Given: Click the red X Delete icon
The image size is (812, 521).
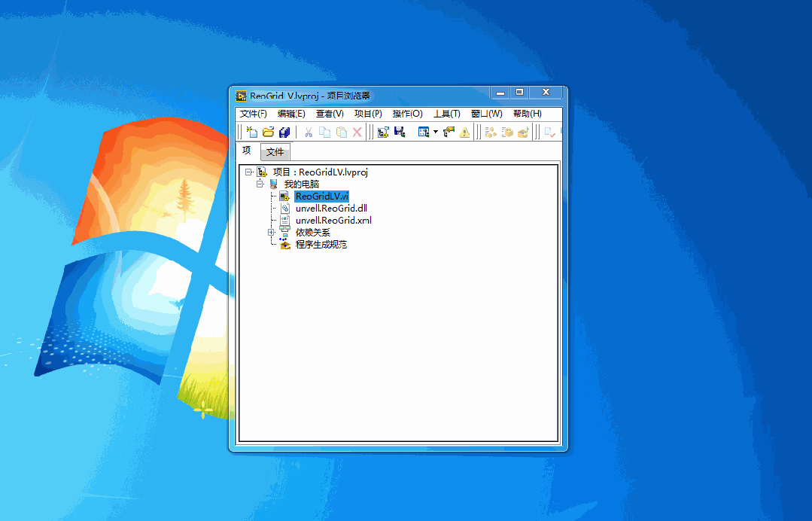Looking at the screenshot, I should click(357, 132).
